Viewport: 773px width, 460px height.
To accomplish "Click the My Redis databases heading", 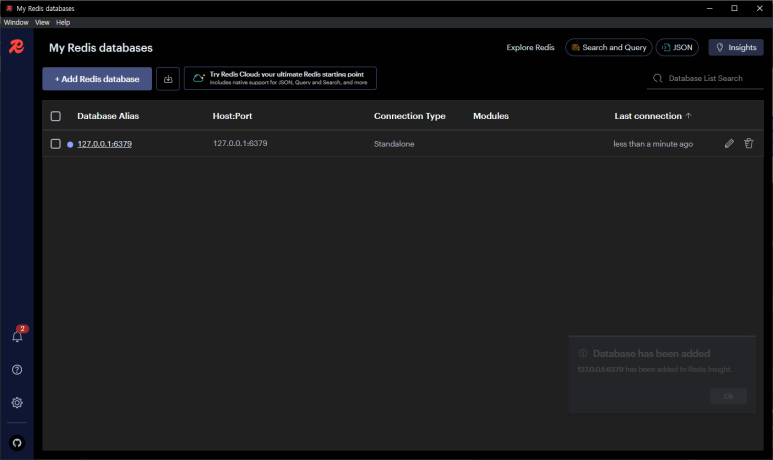I will tap(101, 48).
